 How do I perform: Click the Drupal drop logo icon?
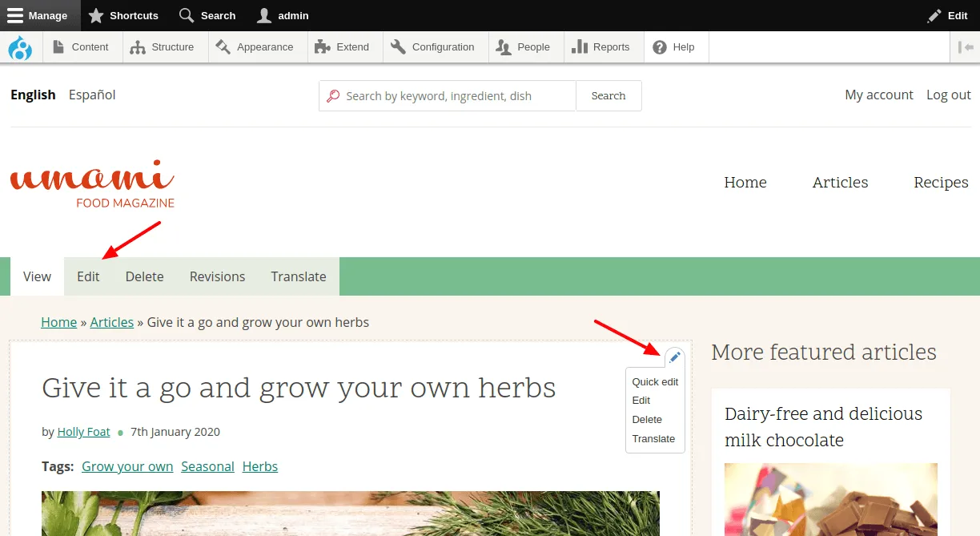coord(20,47)
